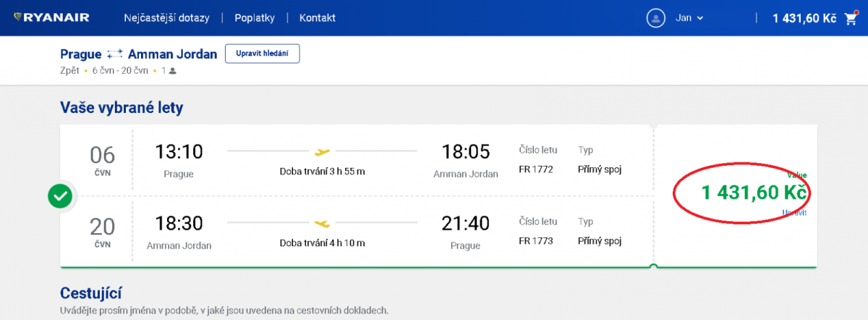Click the green checkmark selected-flights icon
The height and width of the screenshot is (320, 868).
[x=60, y=196]
